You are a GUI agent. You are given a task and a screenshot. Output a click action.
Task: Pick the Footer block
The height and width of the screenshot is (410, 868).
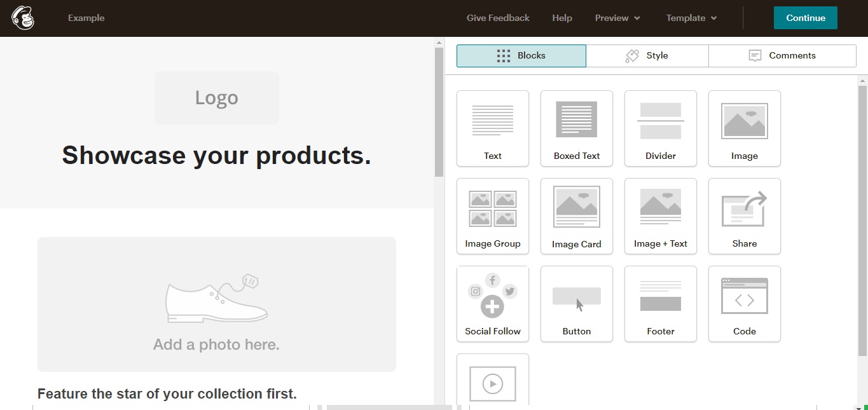click(661, 303)
